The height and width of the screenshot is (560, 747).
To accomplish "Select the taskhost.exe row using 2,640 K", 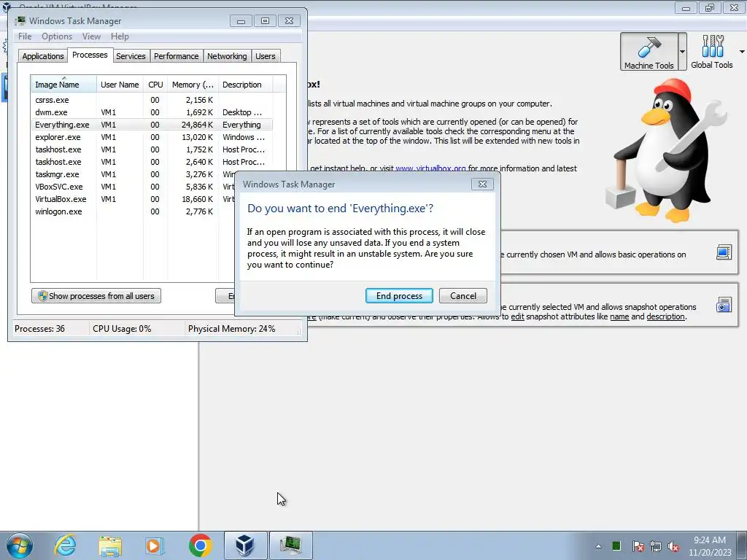I will pyautogui.click(x=152, y=162).
